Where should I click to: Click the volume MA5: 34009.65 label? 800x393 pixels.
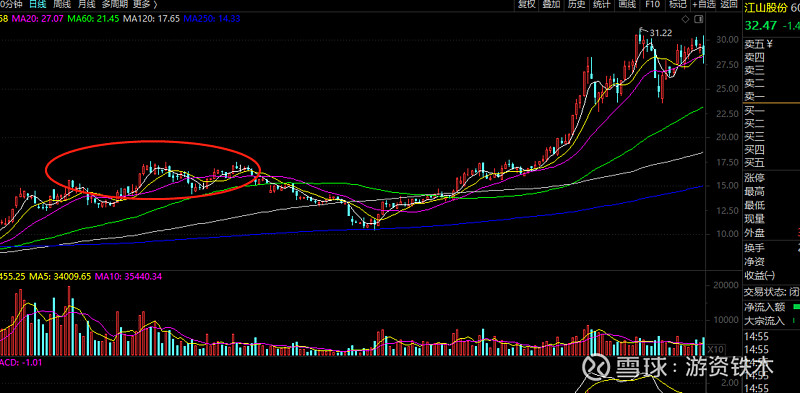tap(60, 276)
